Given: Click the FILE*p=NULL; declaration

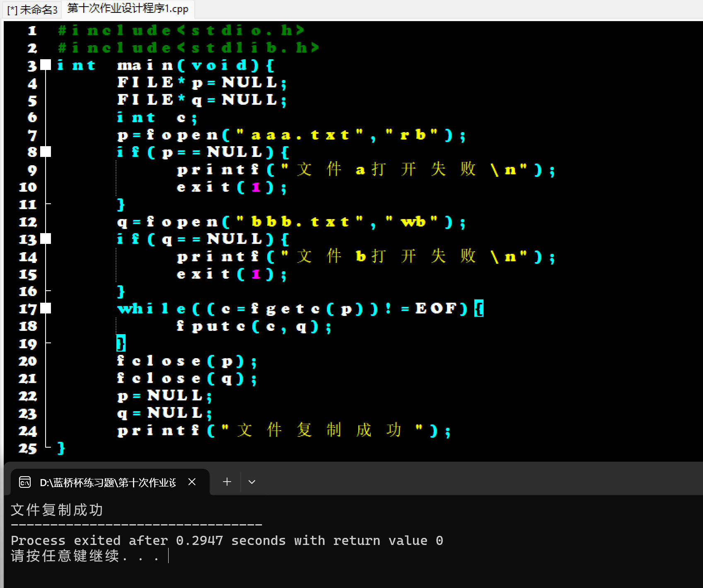Looking at the screenshot, I should coord(202,83).
